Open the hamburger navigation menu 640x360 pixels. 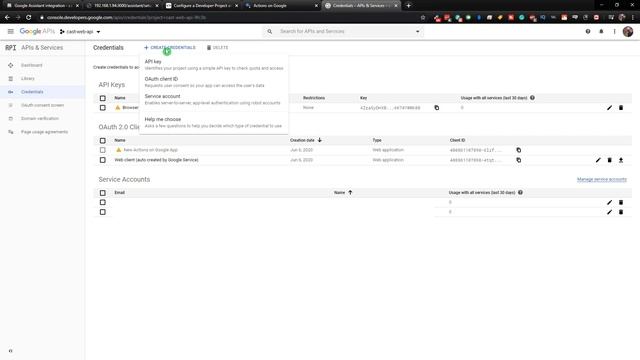(x=11, y=31)
